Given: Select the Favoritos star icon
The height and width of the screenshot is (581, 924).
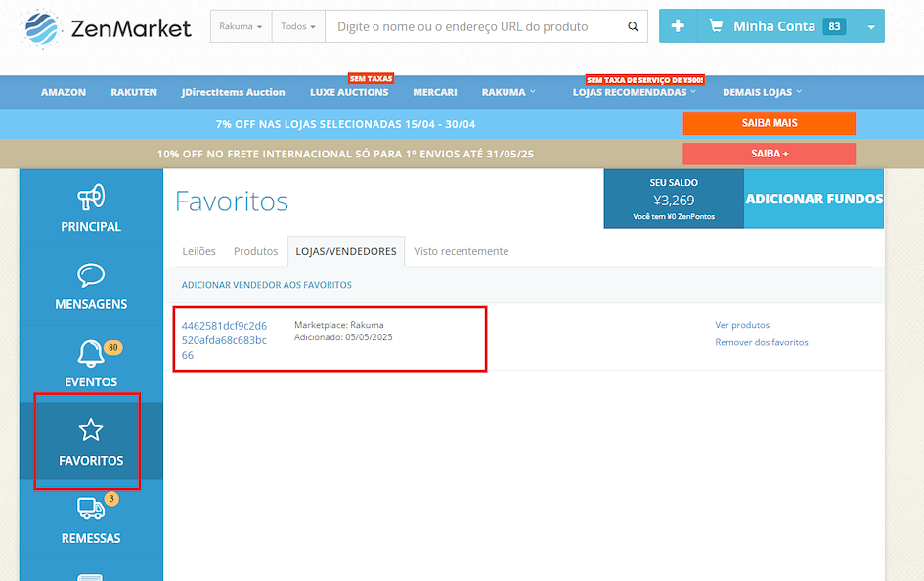Looking at the screenshot, I should [x=91, y=430].
